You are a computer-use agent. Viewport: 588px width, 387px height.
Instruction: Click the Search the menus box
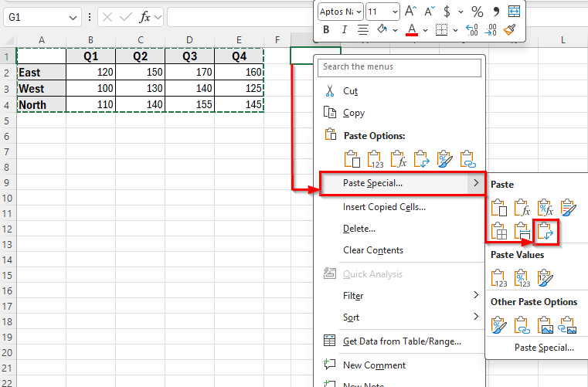[399, 67]
